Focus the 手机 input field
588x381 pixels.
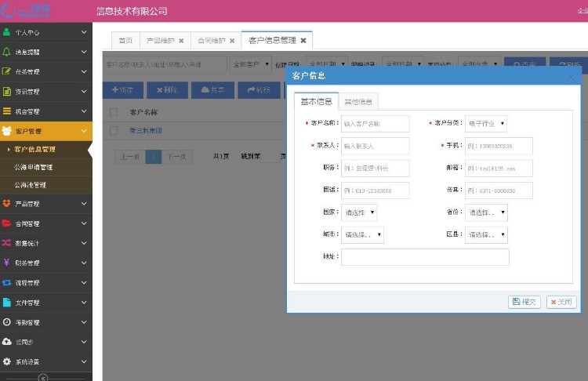499,146
